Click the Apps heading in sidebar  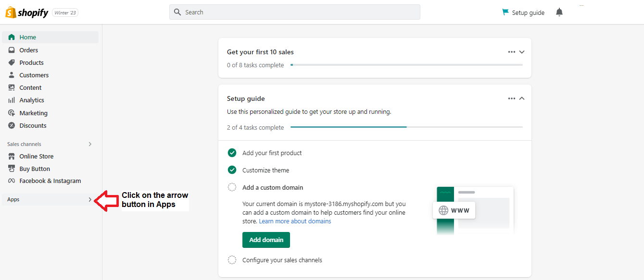coord(13,199)
